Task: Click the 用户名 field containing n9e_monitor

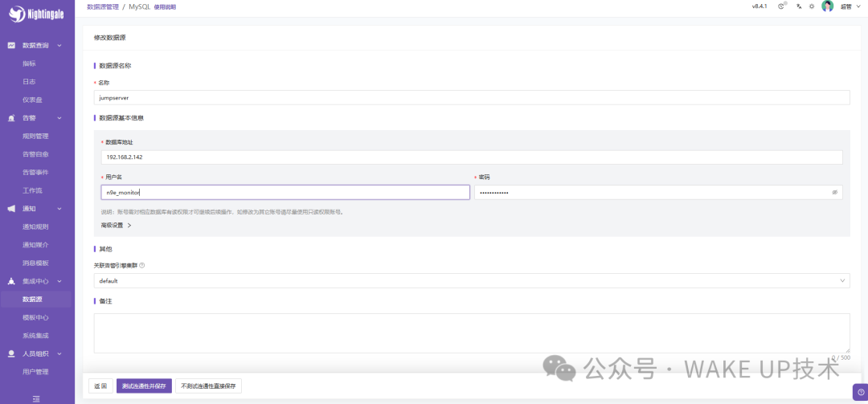Action: pyautogui.click(x=285, y=192)
